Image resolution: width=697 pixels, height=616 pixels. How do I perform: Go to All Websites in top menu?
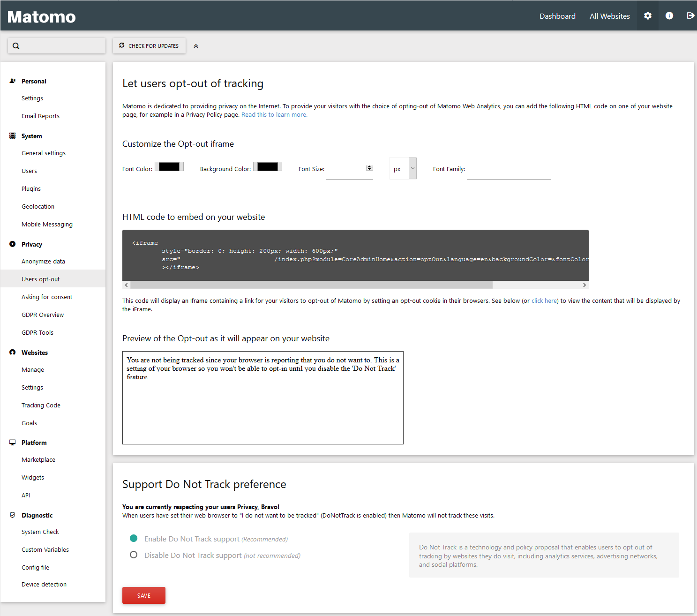point(609,16)
